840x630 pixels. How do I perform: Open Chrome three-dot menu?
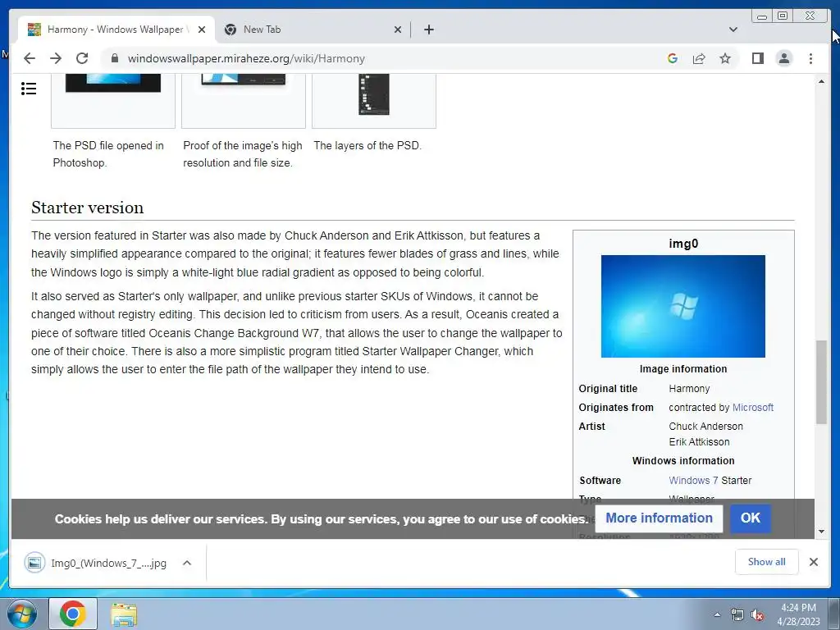(810, 58)
